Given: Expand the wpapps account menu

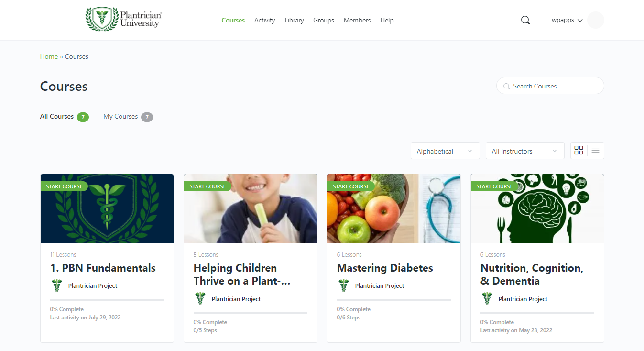Looking at the screenshot, I should [567, 20].
